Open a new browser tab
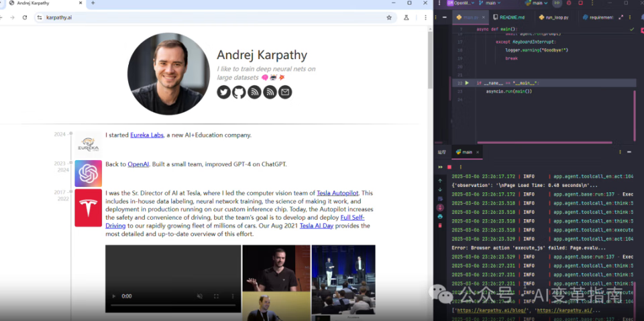644x321 pixels. coord(93,3)
